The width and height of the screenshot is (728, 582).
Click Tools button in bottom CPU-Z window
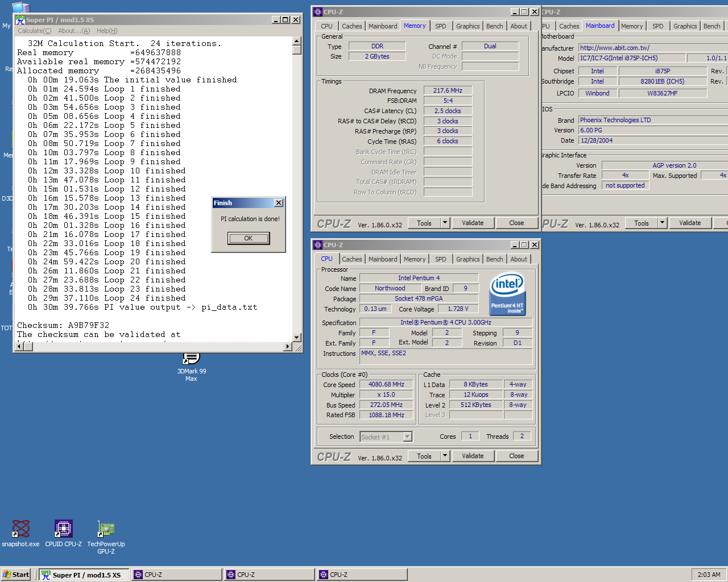424,456
